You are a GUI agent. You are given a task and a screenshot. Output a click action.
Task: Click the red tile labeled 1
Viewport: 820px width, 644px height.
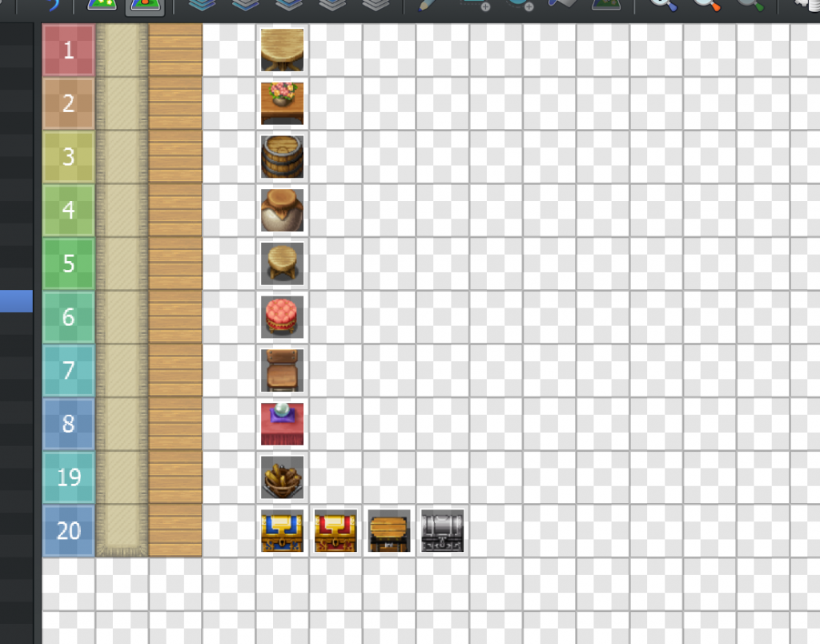(x=69, y=50)
